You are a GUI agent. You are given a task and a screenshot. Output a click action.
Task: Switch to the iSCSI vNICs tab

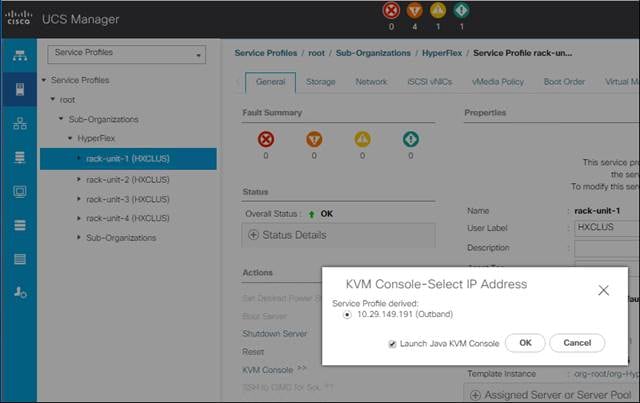tap(430, 82)
